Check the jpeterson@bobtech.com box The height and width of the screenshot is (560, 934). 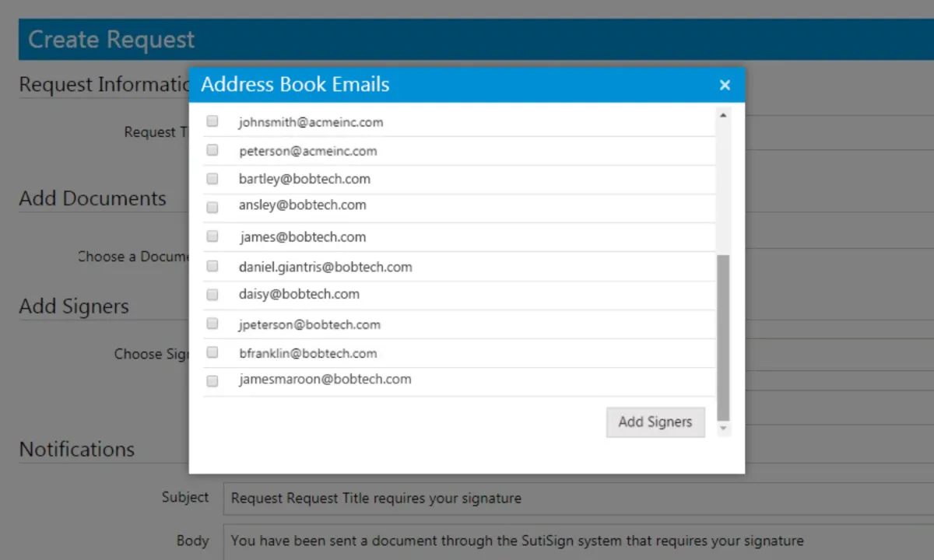click(x=212, y=324)
